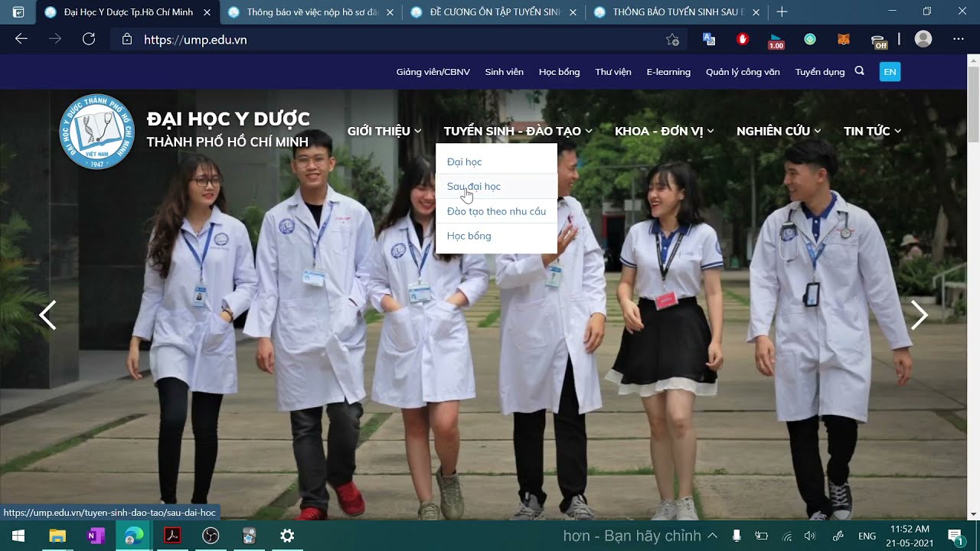Open the Windows Start menu

pos(18,536)
